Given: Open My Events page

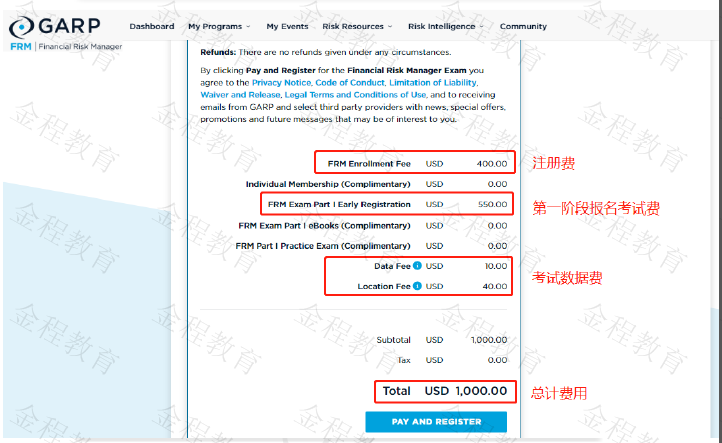Looking at the screenshot, I should pyautogui.click(x=287, y=26).
